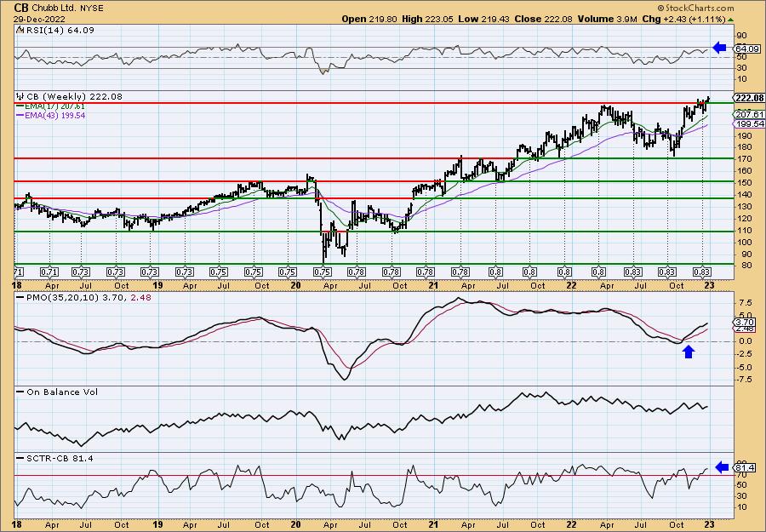Image resolution: width=766 pixels, height=532 pixels.
Task: Click the CB ticker symbol in header
Action: click(21, 8)
